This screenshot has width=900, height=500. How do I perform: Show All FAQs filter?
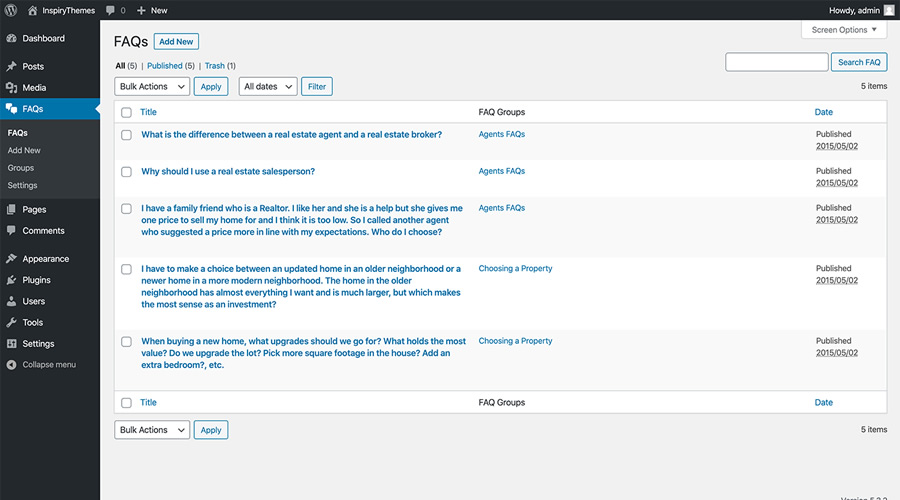tap(120, 66)
